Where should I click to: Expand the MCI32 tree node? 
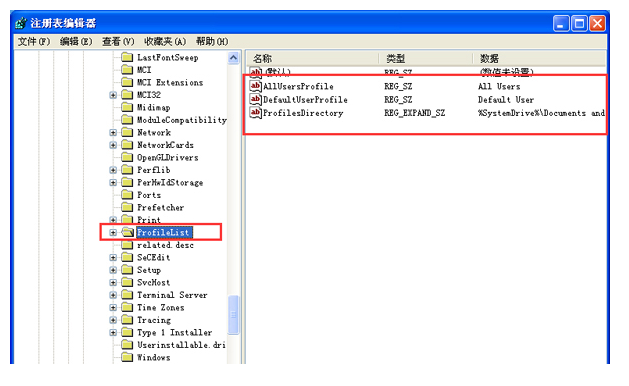113,95
